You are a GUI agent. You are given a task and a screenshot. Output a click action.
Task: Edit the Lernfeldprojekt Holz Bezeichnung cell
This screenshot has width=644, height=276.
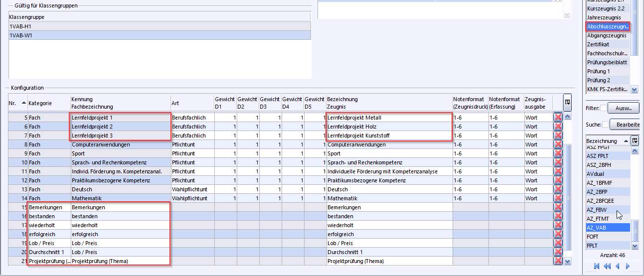pyautogui.click(x=389, y=127)
